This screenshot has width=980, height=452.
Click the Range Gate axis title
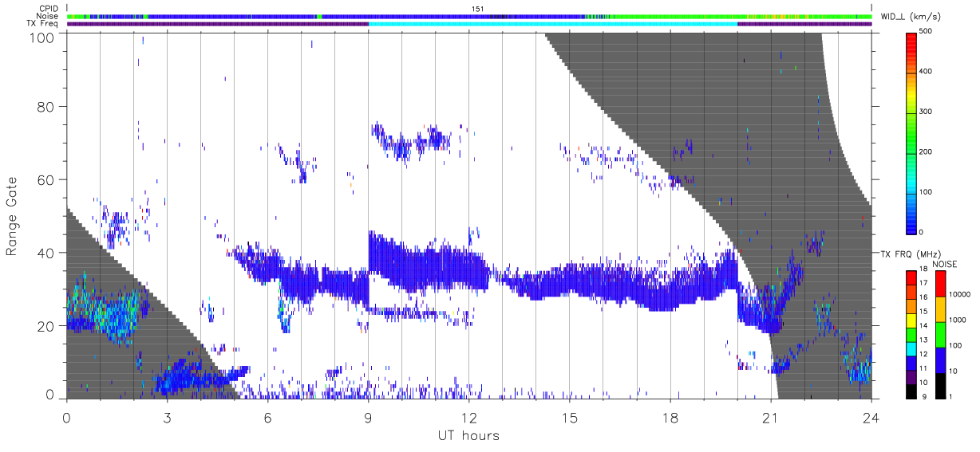point(12,215)
